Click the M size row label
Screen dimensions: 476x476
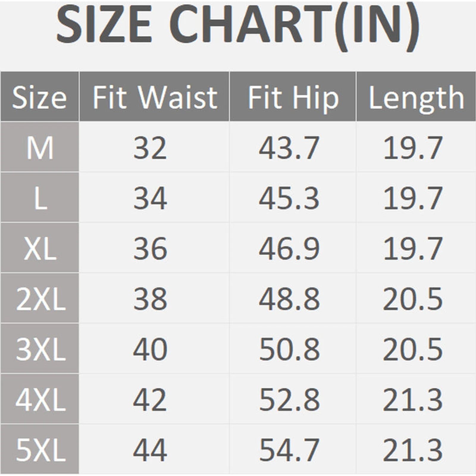(x=40, y=148)
